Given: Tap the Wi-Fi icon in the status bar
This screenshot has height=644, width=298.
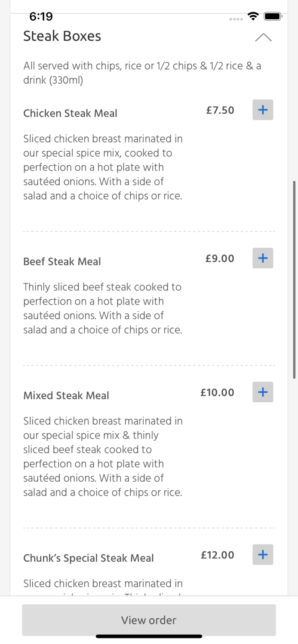Looking at the screenshot, I should [x=253, y=16].
